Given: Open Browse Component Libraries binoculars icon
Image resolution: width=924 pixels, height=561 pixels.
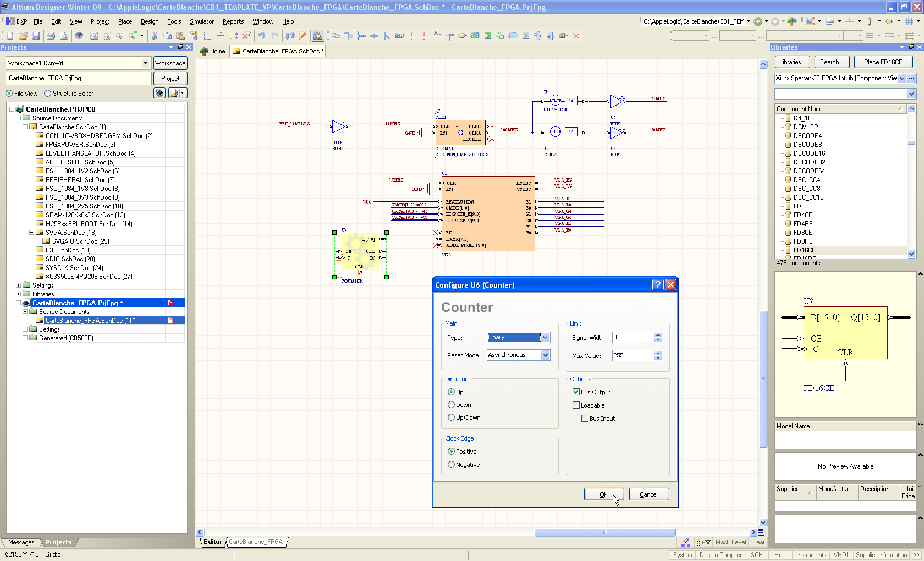Looking at the screenshot, I should point(318,36).
